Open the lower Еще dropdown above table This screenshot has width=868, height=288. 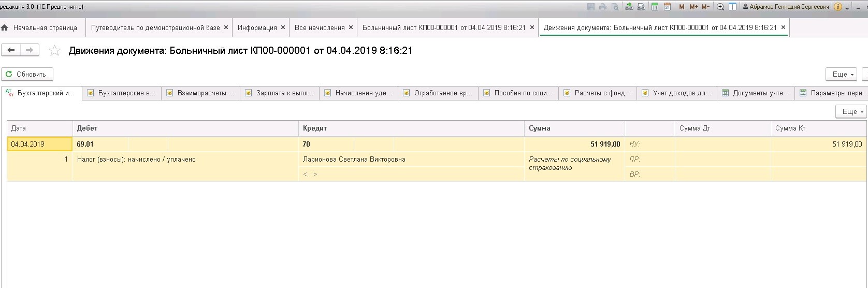[852, 111]
